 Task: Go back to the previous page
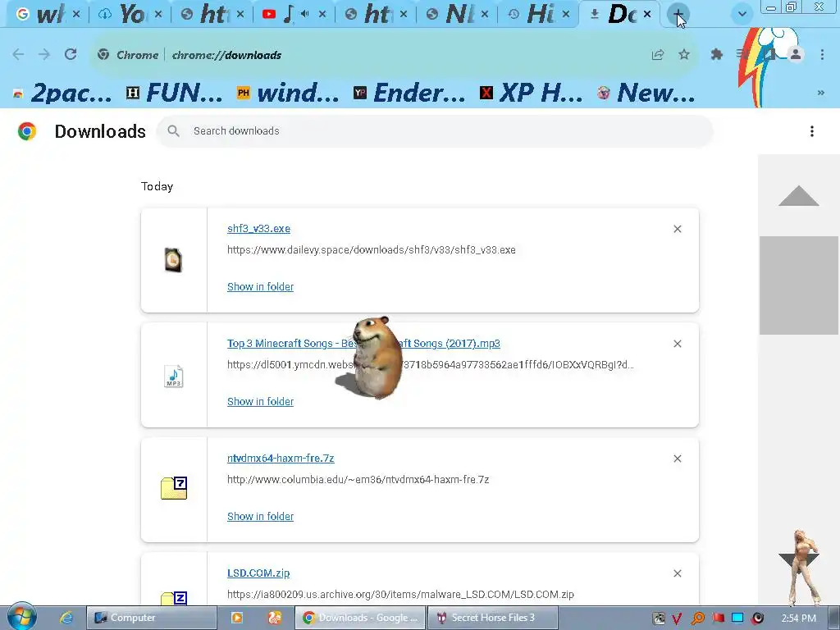point(18,54)
